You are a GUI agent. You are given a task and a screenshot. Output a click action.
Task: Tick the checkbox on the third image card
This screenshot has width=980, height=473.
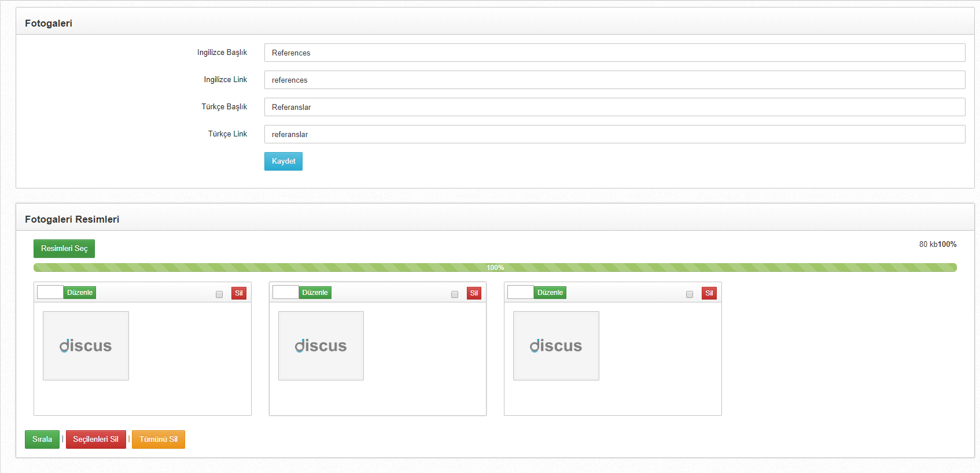[x=690, y=294]
